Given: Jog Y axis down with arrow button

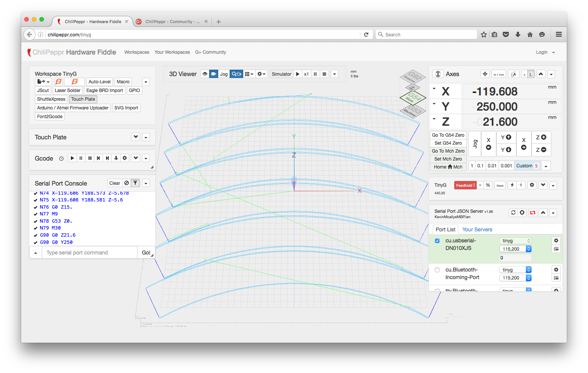Looking at the screenshot, I should [x=506, y=150].
